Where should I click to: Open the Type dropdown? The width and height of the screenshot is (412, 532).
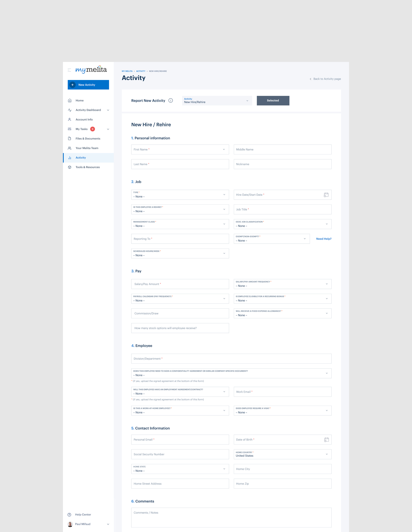point(180,195)
